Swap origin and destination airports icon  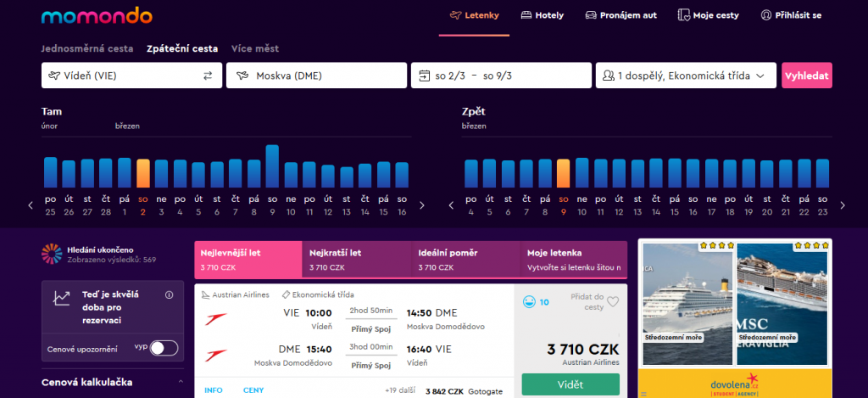[x=208, y=76]
